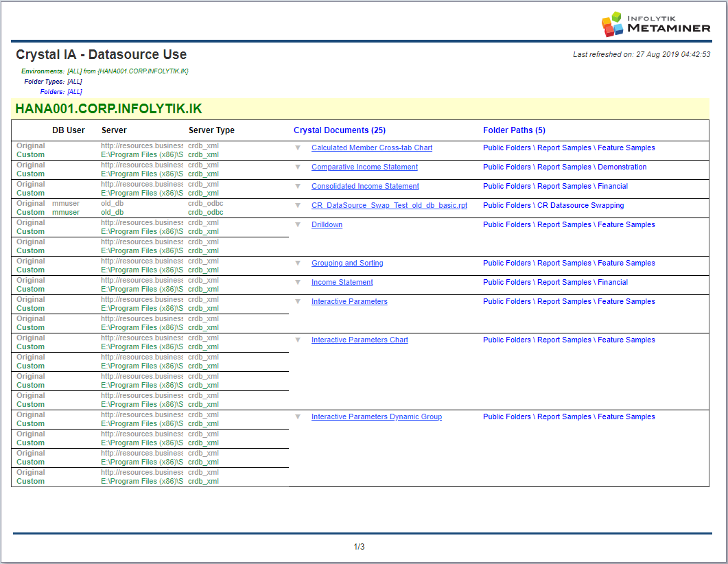Open the Income Statement link
The width and height of the screenshot is (728, 564).
pos(342,282)
